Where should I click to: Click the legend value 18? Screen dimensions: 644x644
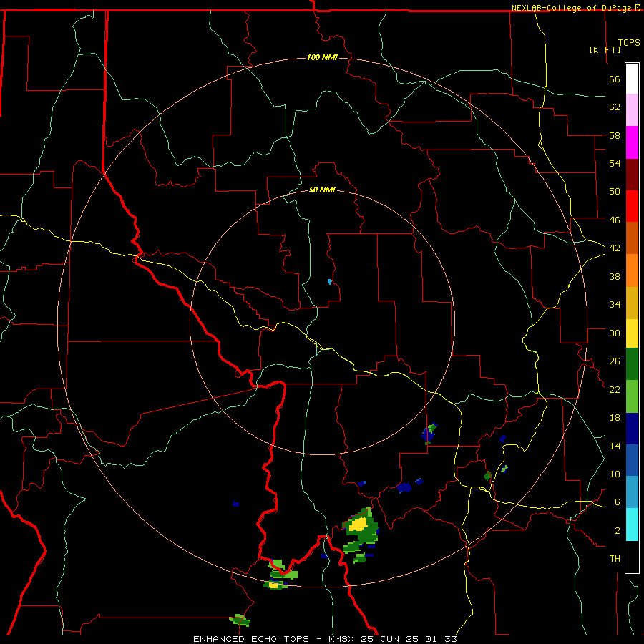pyautogui.click(x=615, y=418)
